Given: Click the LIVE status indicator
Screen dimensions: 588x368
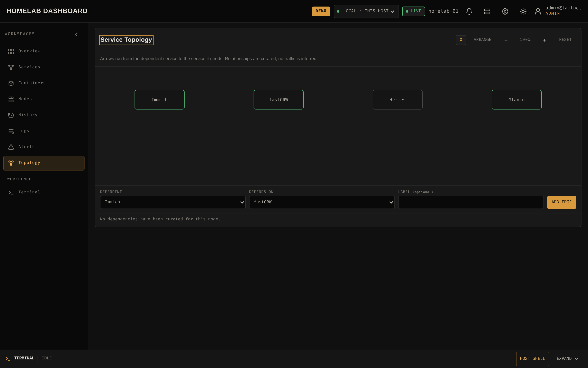Looking at the screenshot, I should 413,11.
